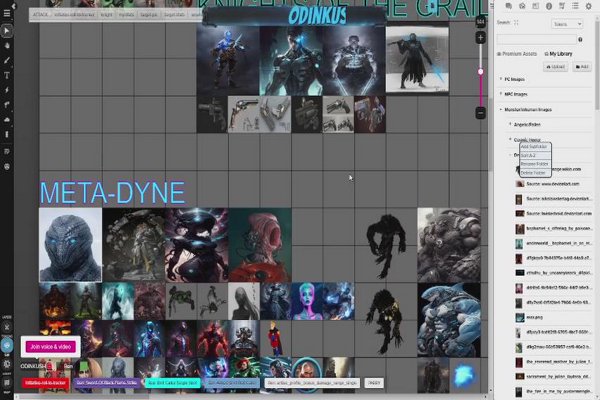Choose Rename Folder from context menu
This screenshot has width=600, height=400.
tap(534, 164)
